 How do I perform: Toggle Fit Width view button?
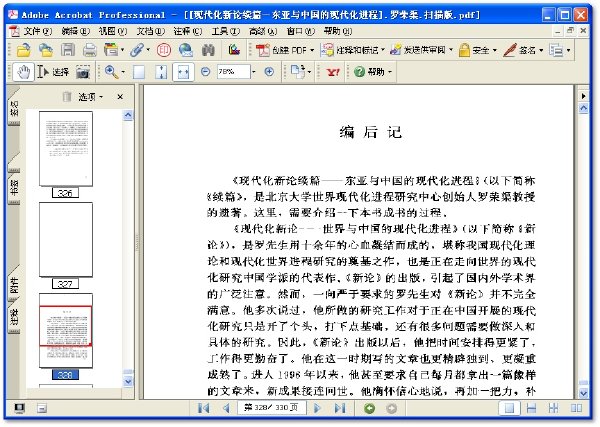pos(183,72)
